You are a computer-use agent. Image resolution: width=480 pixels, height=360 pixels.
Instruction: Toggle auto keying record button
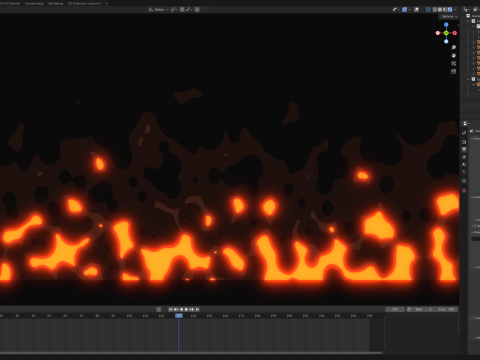click(x=159, y=309)
